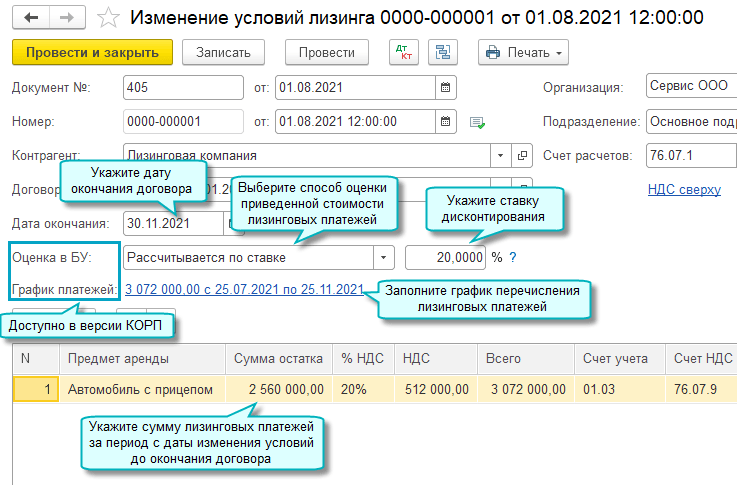Click the Счет расчетов input field

690,156
